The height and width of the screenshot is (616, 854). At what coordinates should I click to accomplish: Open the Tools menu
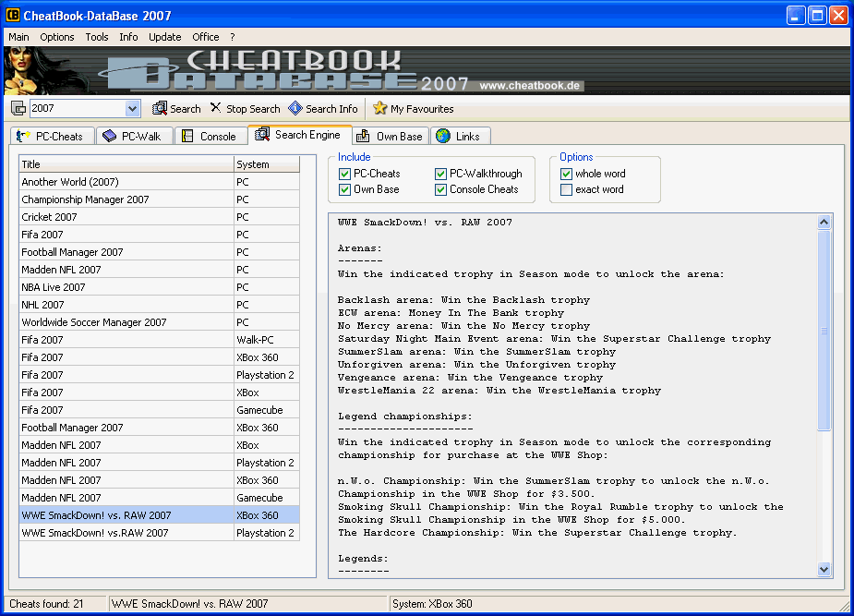pos(96,37)
